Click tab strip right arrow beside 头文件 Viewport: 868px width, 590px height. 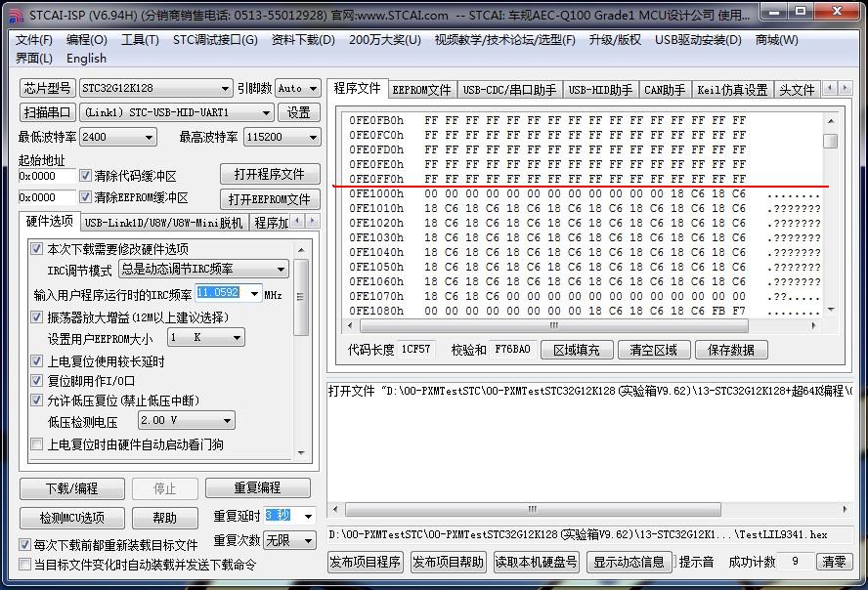pyautogui.click(x=845, y=88)
